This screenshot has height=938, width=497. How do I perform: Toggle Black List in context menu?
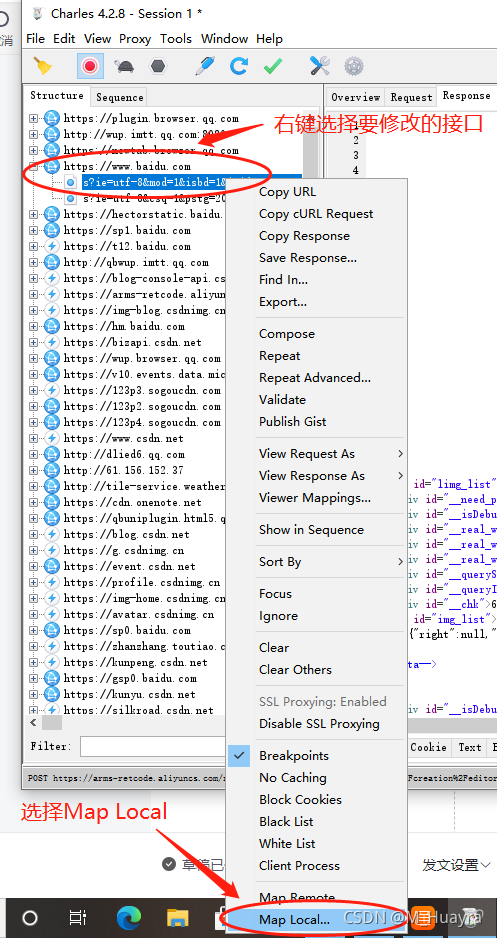tap(316, 821)
